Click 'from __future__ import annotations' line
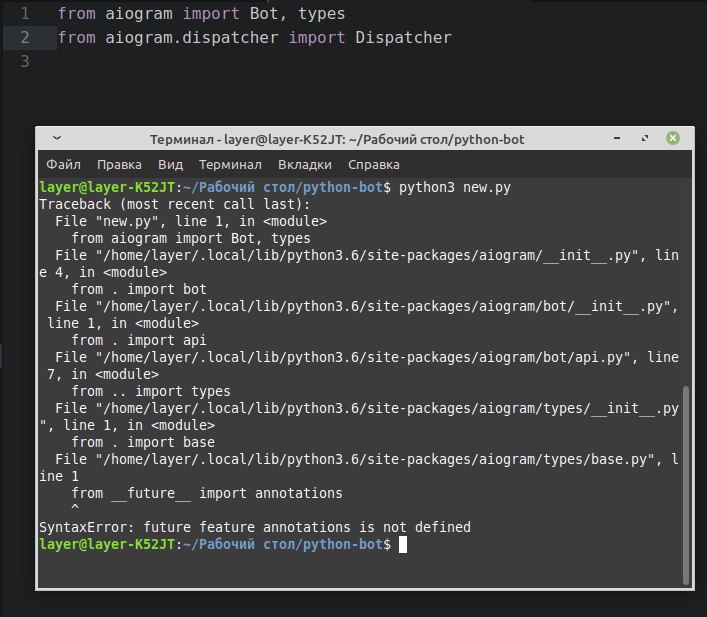707x617 pixels. coord(207,493)
